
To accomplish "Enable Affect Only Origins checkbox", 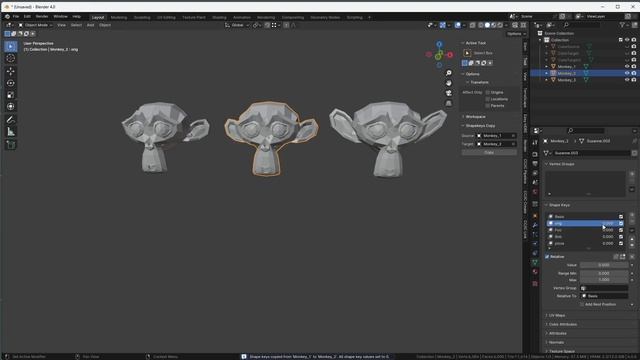I will [x=487, y=93].
